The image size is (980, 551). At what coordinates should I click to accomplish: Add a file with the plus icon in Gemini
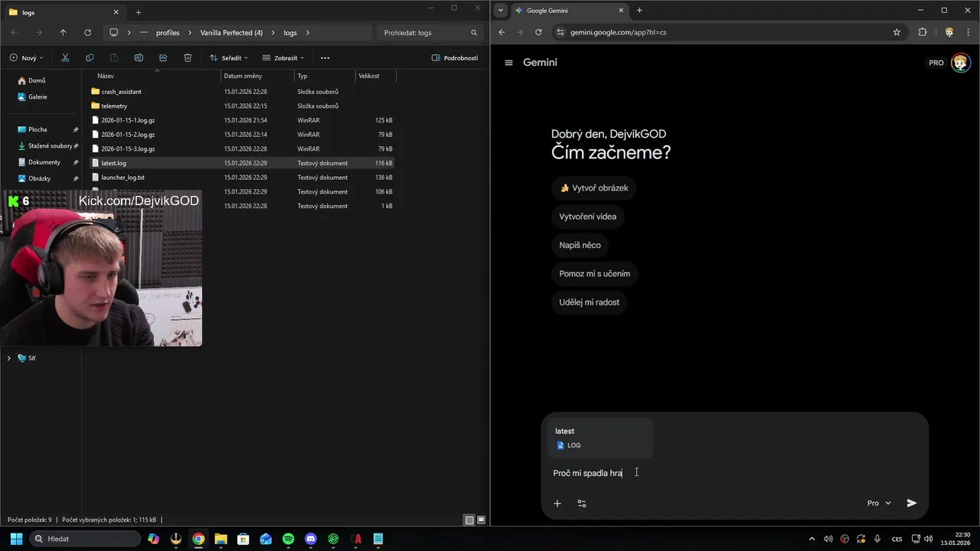(557, 504)
